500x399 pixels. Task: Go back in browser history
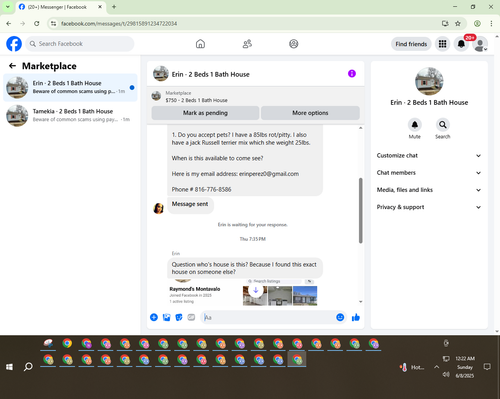9,24
